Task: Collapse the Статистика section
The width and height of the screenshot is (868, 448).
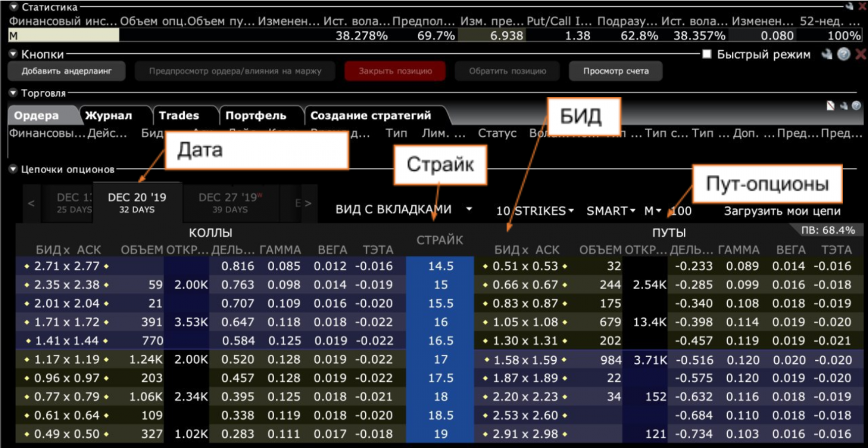Action: [x=14, y=7]
